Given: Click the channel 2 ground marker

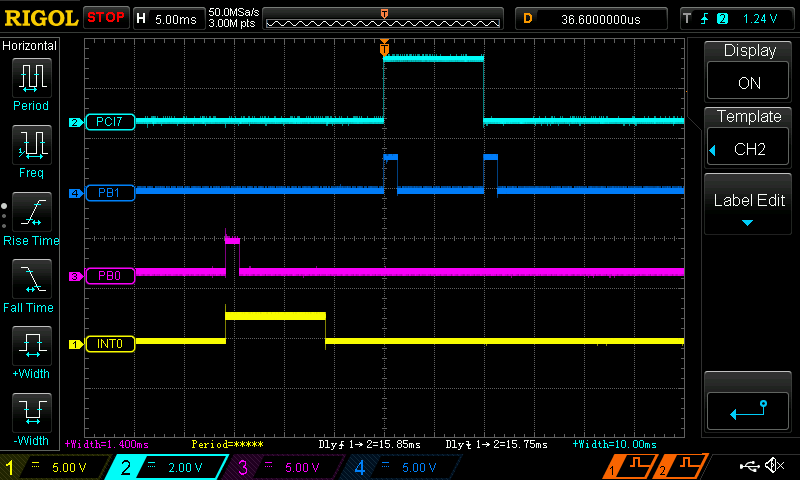Looking at the screenshot, I should point(76,122).
